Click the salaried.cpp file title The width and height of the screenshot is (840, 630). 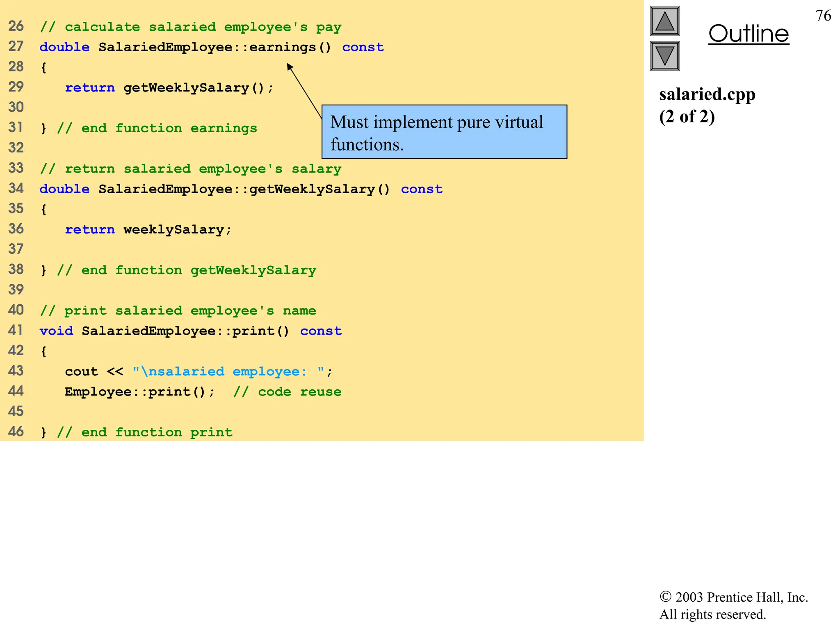click(707, 95)
